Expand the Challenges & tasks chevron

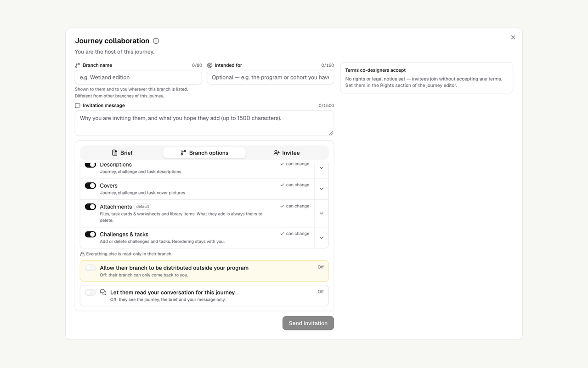coord(322,238)
